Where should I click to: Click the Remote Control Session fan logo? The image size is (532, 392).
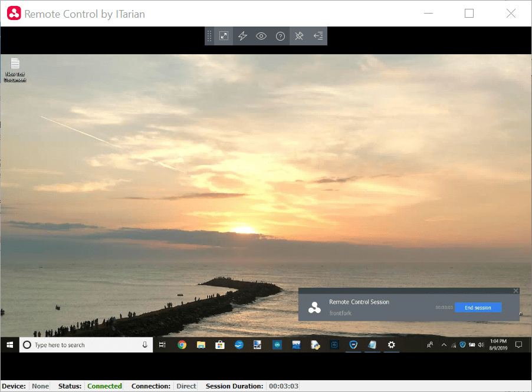[x=314, y=308]
